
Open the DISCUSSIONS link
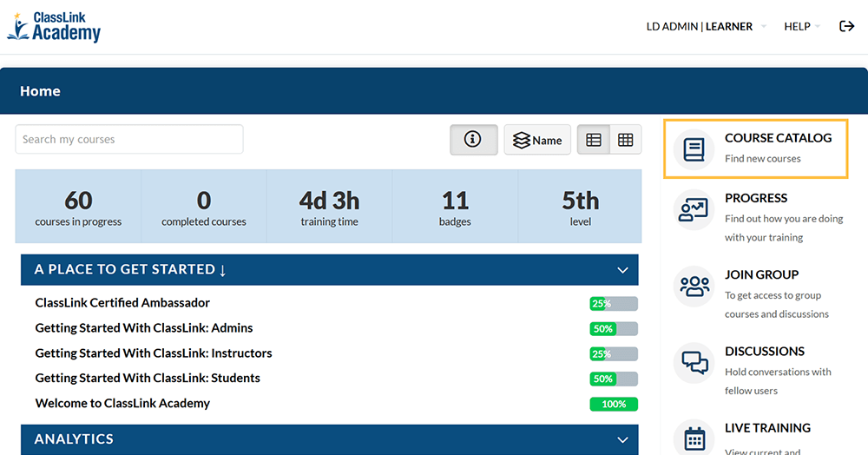click(x=765, y=352)
